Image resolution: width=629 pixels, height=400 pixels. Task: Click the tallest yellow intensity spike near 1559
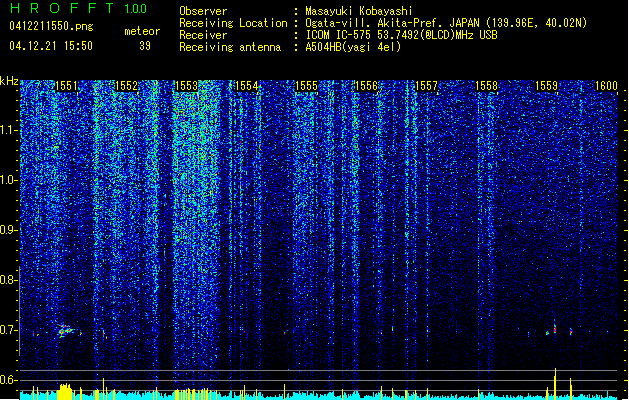[x=555, y=384]
